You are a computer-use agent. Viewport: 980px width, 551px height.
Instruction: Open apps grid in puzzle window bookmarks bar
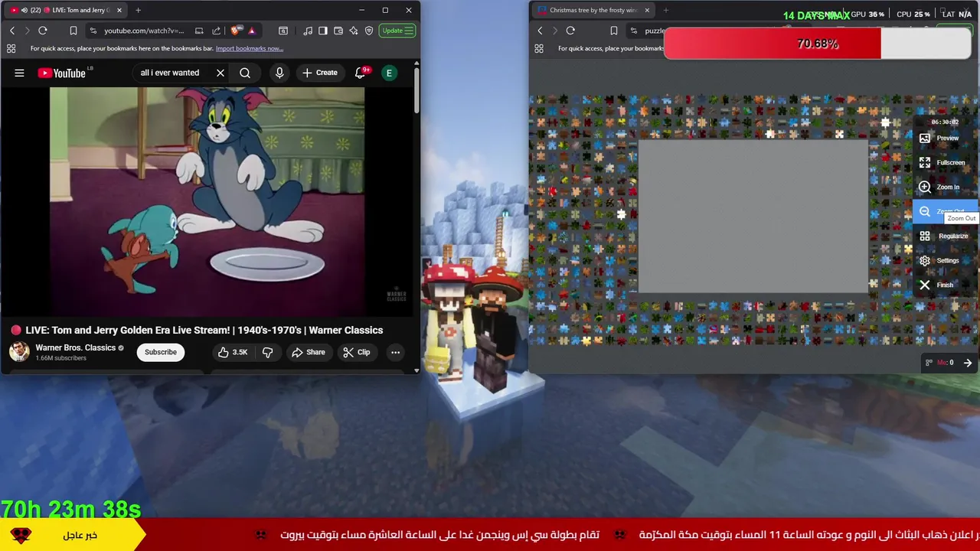(x=539, y=48)
